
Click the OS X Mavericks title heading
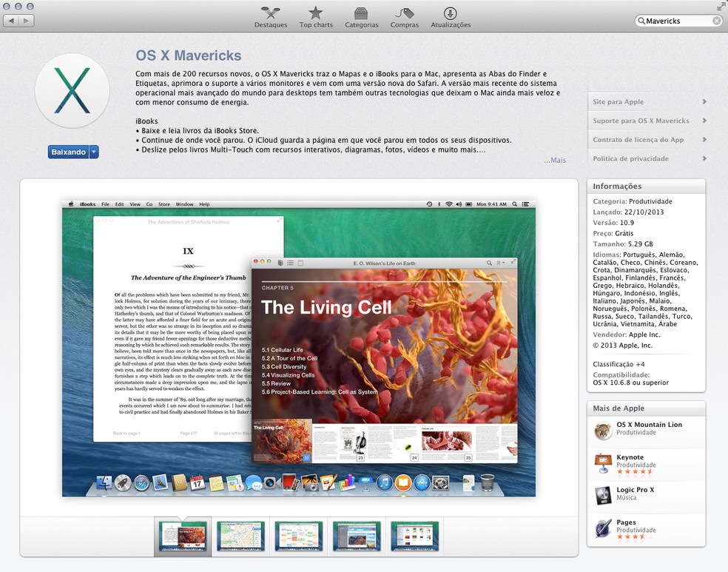pyautogui.click(x=189, y=55)
